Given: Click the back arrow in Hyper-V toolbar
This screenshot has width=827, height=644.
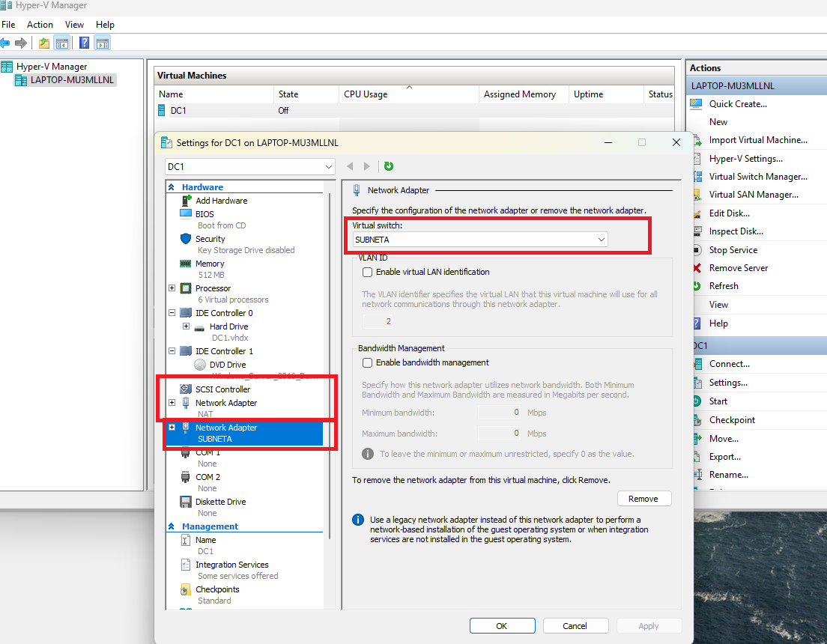Looking at the screenshot, I should pyautogui.click(x=4, y=43).
